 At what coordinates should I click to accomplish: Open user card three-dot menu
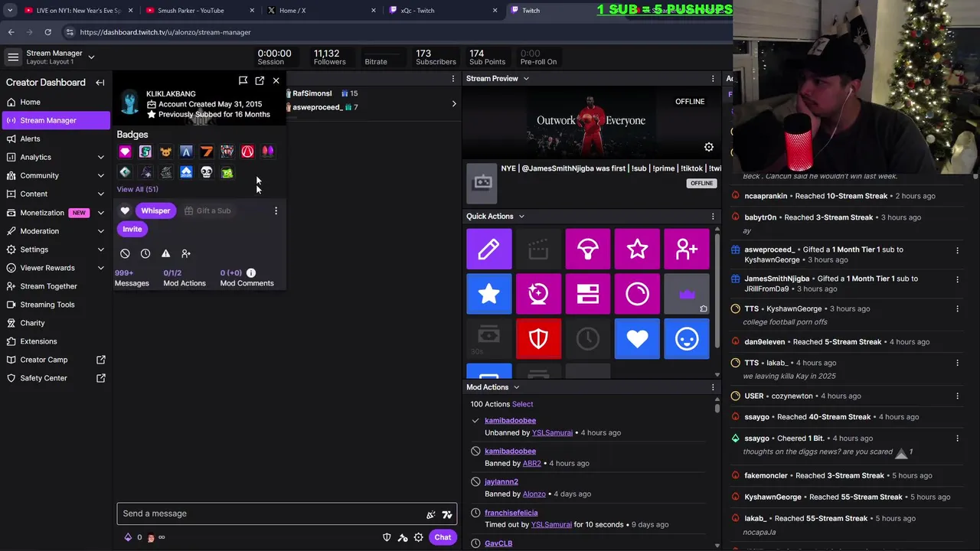(276, 210)
